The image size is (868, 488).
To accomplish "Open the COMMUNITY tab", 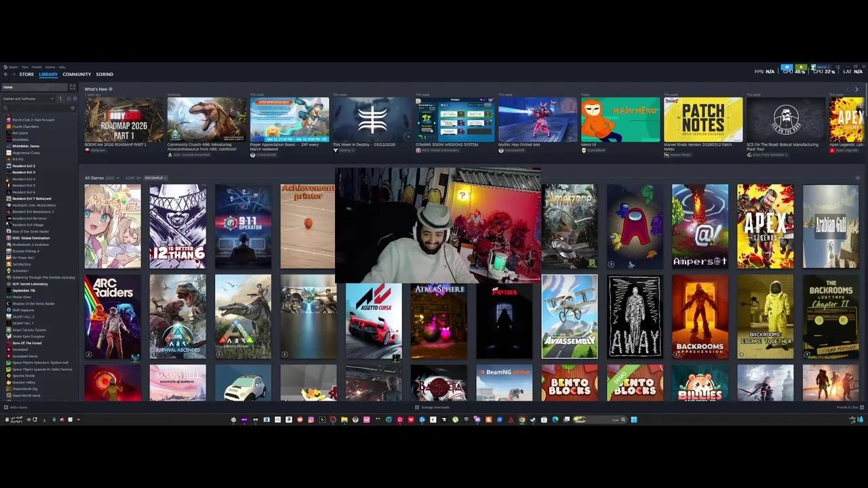I will (77, 74).
